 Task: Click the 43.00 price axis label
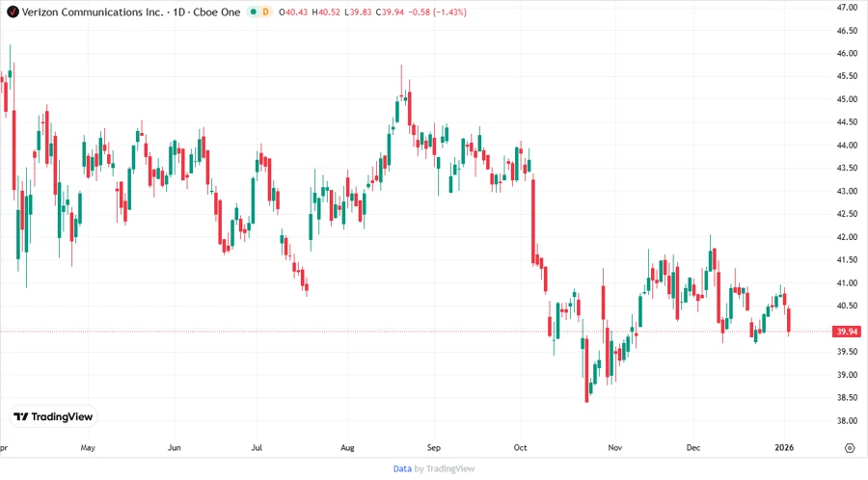pyautogui.click(x=847, y=191)
